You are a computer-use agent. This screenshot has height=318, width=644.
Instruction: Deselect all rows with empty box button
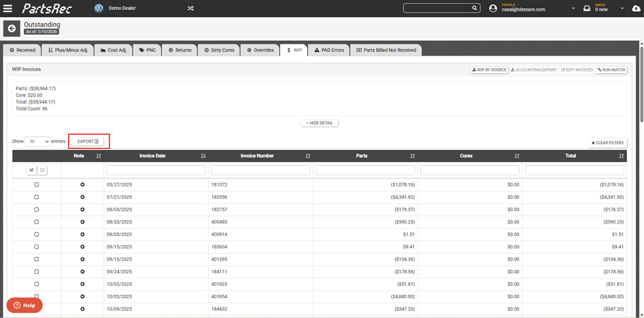point(42,170)
